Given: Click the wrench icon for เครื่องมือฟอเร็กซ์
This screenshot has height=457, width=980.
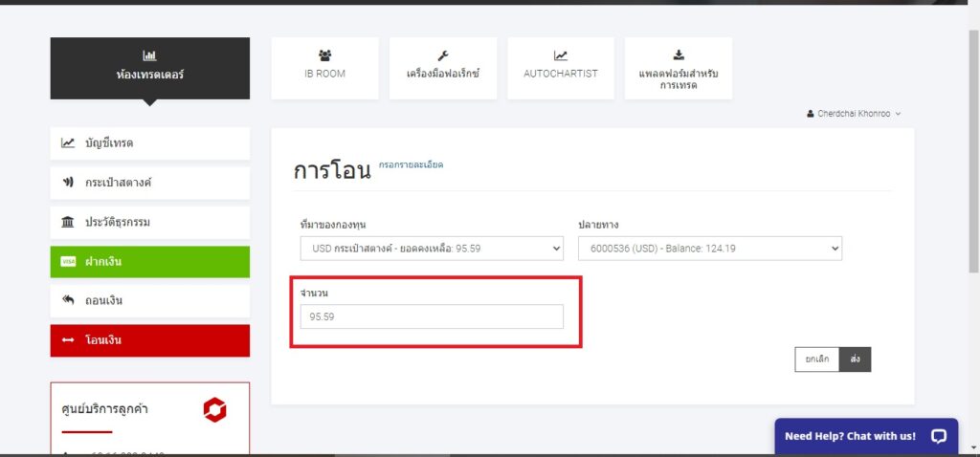Looking at the screenshot, I should (x=443, y=55).
